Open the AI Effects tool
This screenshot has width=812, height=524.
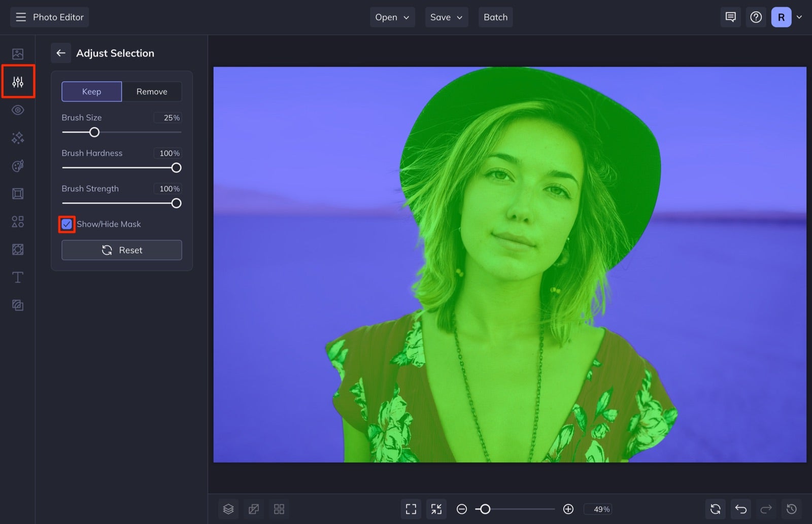click(18, 137)
